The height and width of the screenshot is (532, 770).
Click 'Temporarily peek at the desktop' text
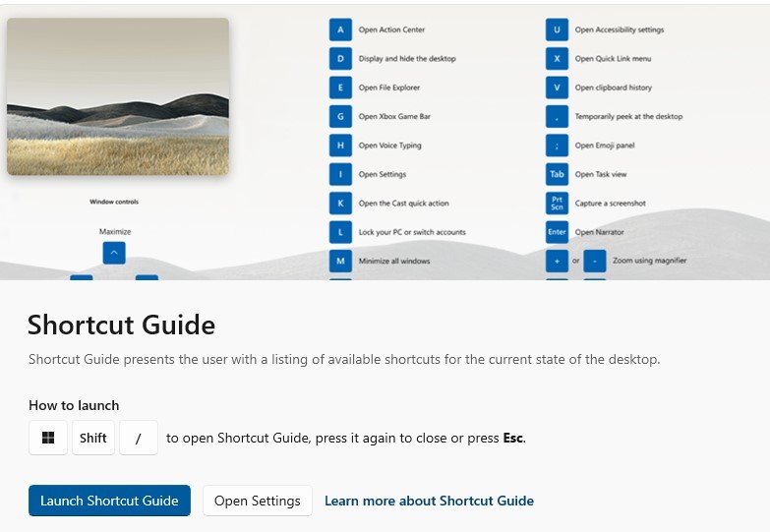click(x=628, y=116)
